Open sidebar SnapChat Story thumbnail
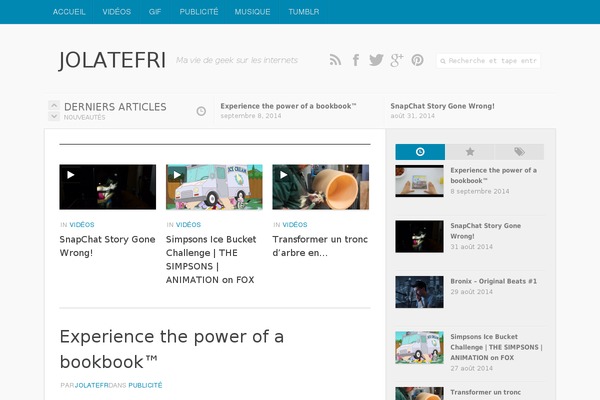Screen dimensions: 600x400 [x=419, y=237]
